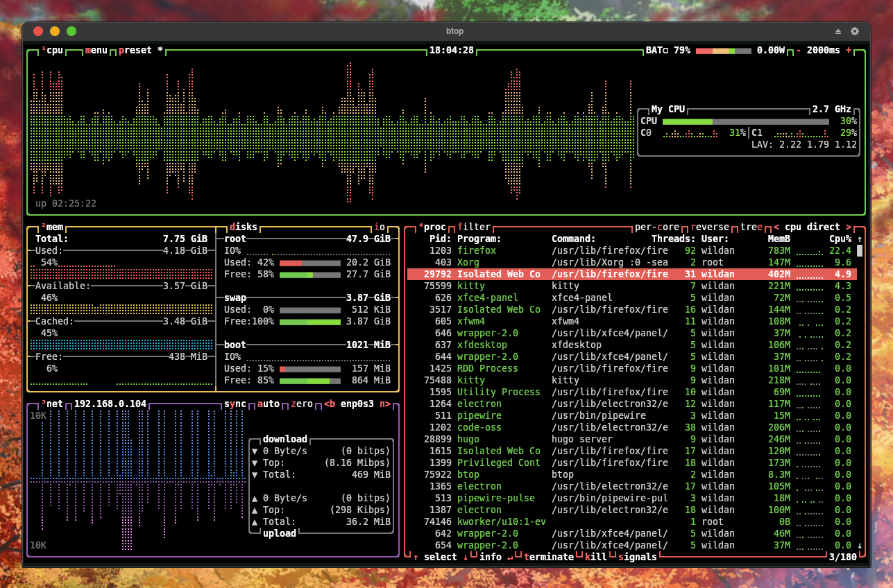Select the pipewire-pulse process row

(632, 498)
